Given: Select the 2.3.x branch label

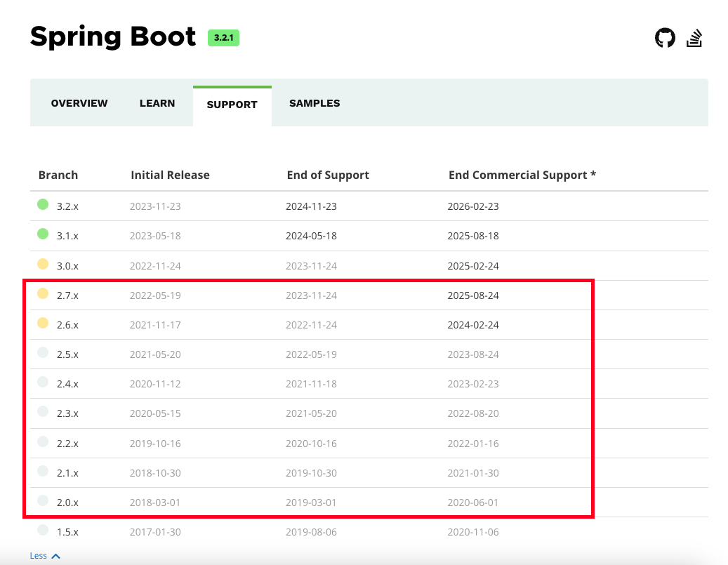Looking at the screenshot, I should tap(68, 413).
